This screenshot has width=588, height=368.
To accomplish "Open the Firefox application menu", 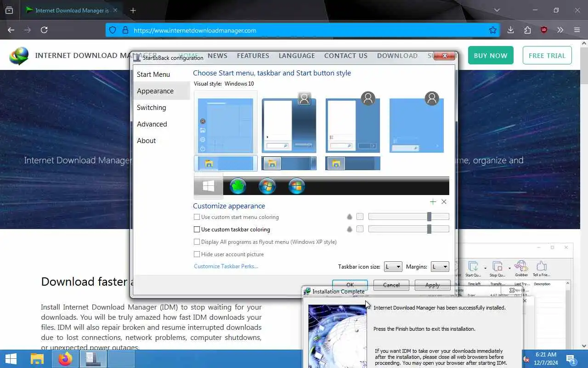I will point(577,30).
